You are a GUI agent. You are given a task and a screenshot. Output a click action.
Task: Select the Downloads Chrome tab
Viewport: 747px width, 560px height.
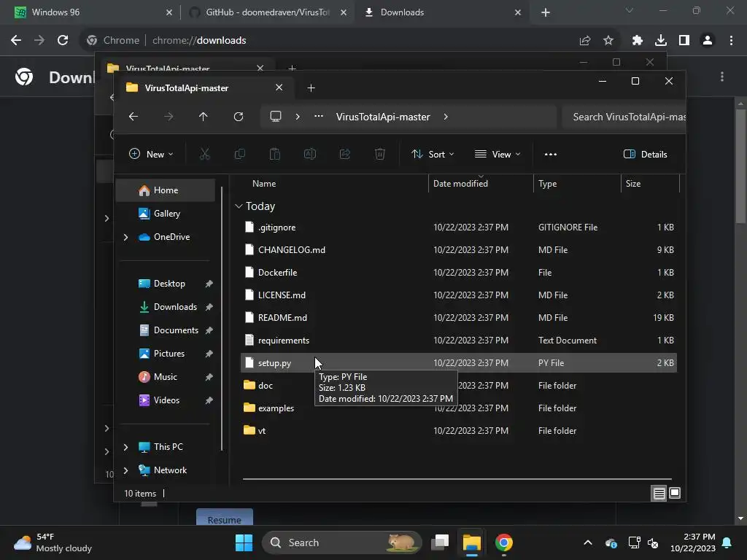(441, 12)
